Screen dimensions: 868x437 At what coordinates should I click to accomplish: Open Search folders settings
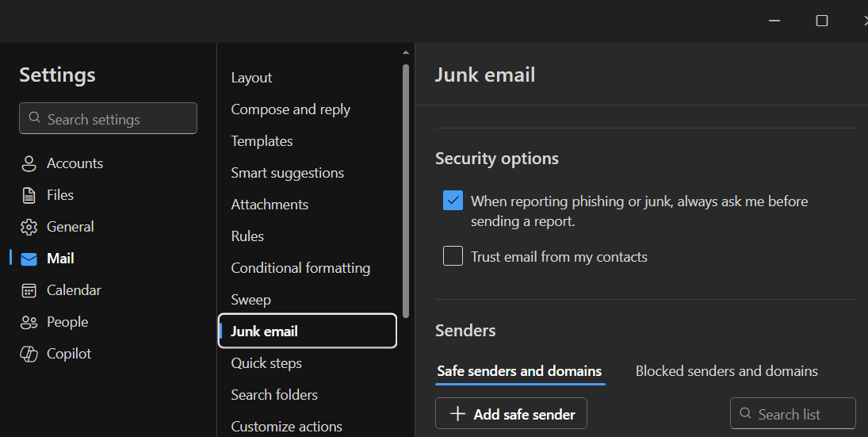(274, 395)
